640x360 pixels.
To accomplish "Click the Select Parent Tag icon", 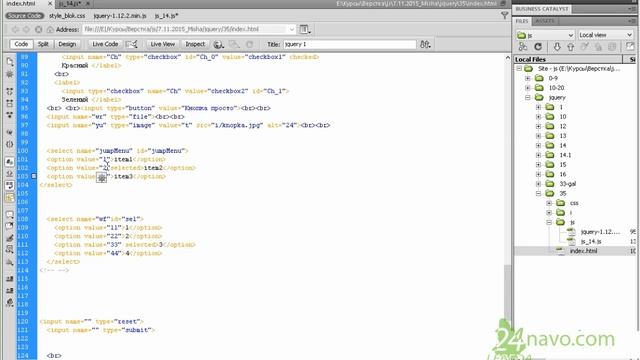I will pos(10,132).
